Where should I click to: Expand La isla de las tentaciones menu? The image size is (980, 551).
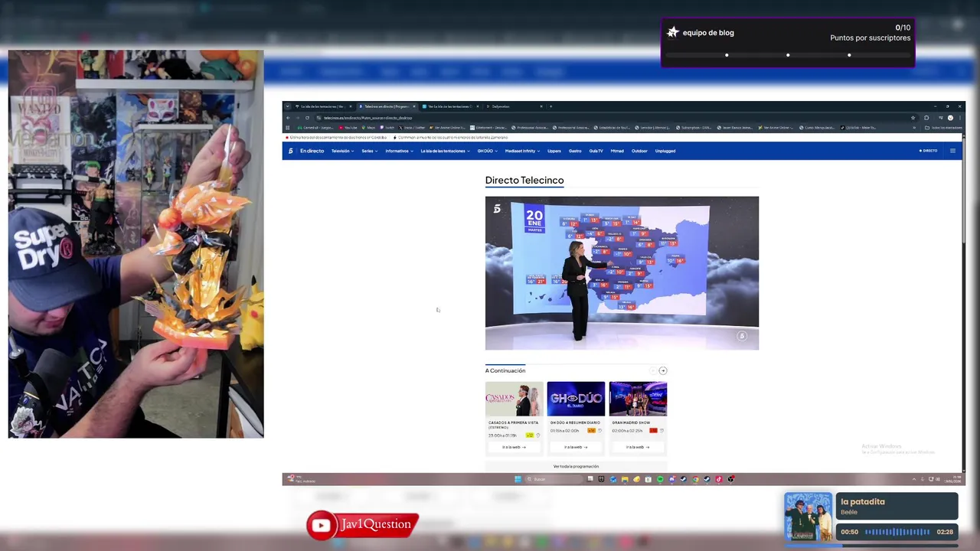446,151
